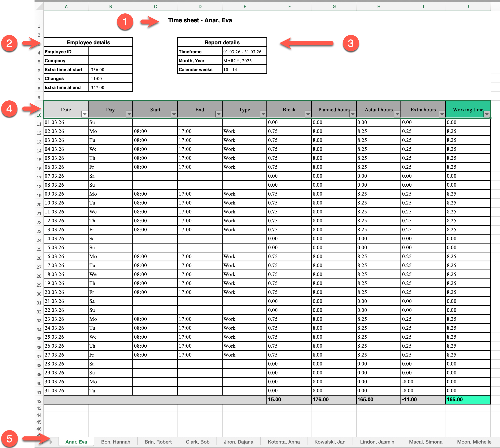This screenshot has width=500, height=448.
Task: Expand the Break column filter arrow
Action: point(308,114)
